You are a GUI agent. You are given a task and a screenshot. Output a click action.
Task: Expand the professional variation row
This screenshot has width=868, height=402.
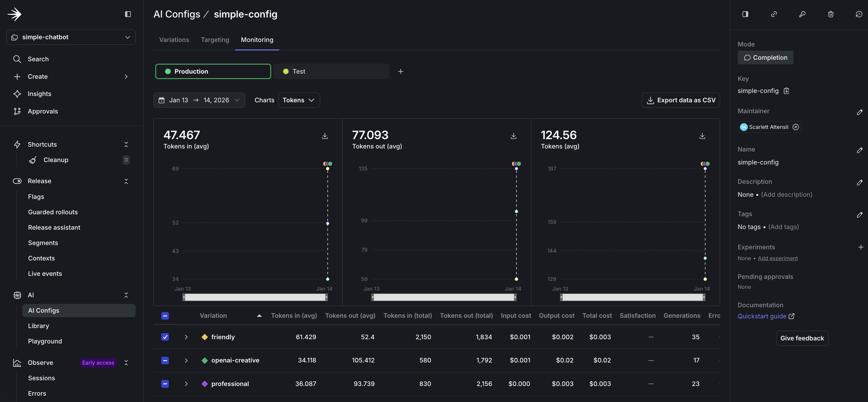click(x=186, y=384)
